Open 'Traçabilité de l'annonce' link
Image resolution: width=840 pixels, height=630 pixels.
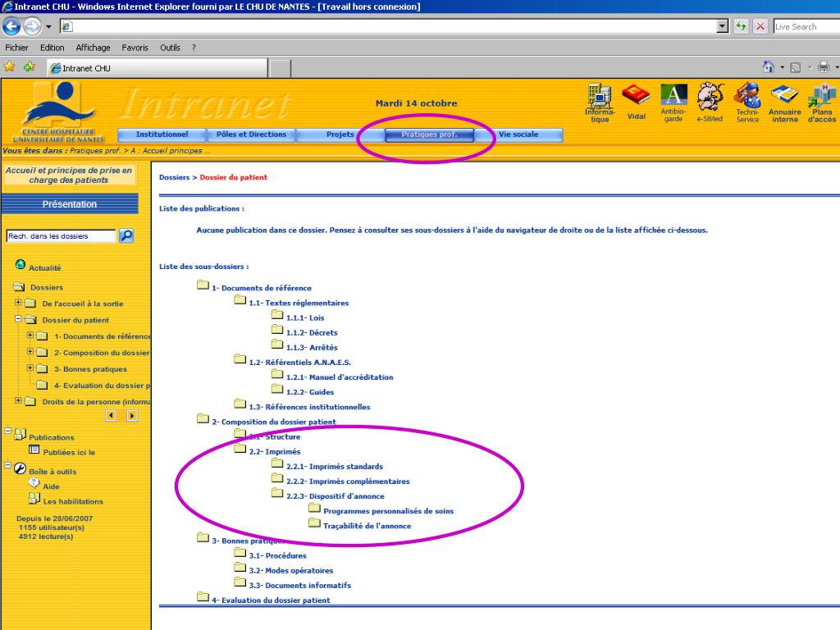pyautogui.click(x=367, y=526)
